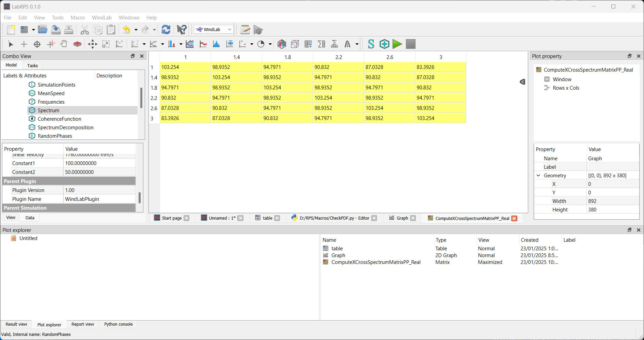Select CoherenceFunction in the model tree

tap(59, 119)
